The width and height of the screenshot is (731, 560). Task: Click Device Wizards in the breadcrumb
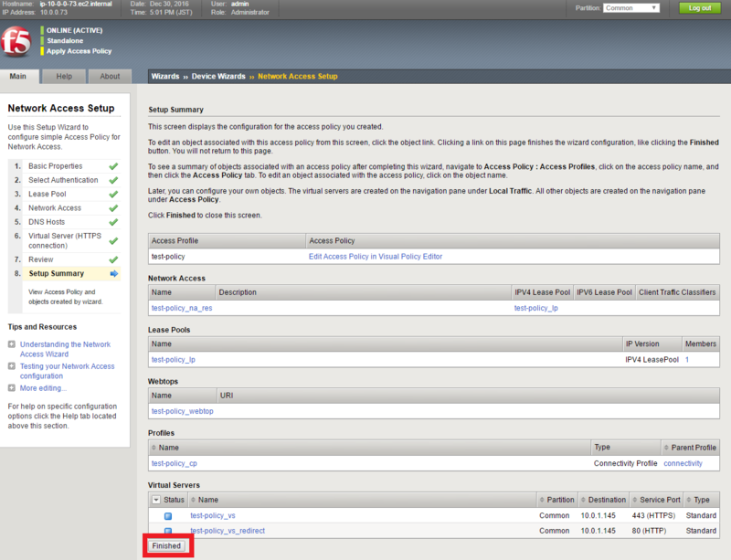(218, 77)
